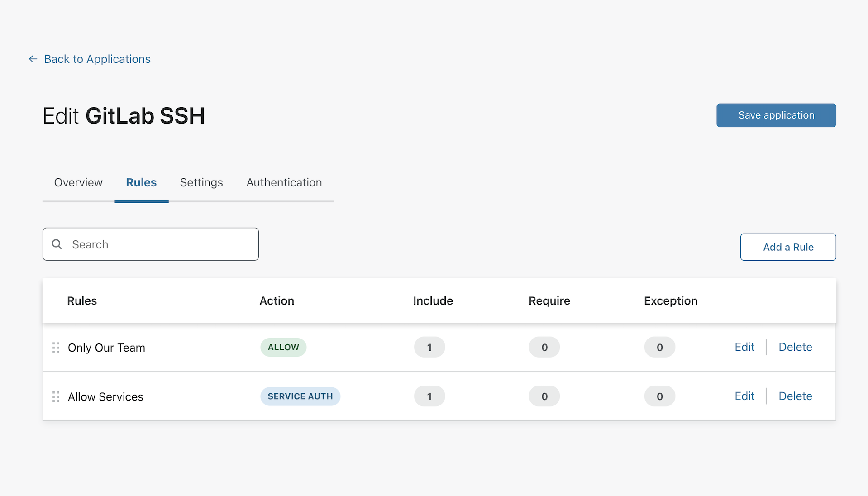Follow the Back to Applications link
The width and height of the screenshot is (868, 496).
coord(97,59)
